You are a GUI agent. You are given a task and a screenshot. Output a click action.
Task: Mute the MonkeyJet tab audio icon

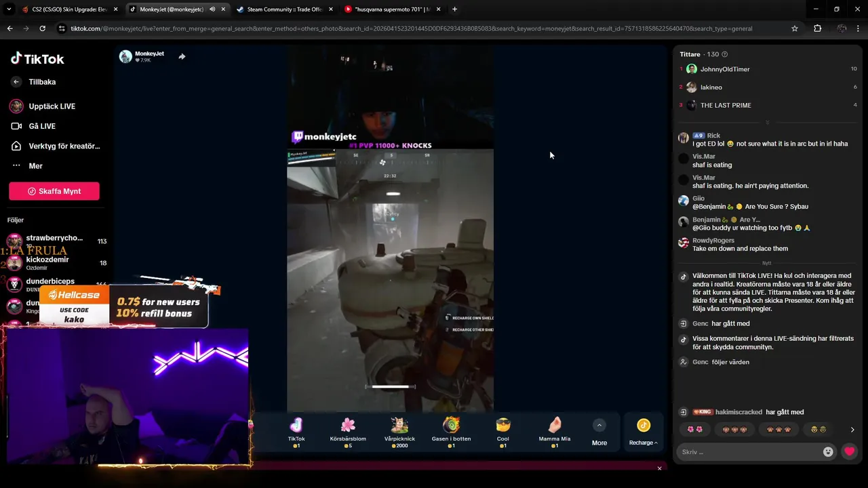pyautogui.click(x=212, y=9)
